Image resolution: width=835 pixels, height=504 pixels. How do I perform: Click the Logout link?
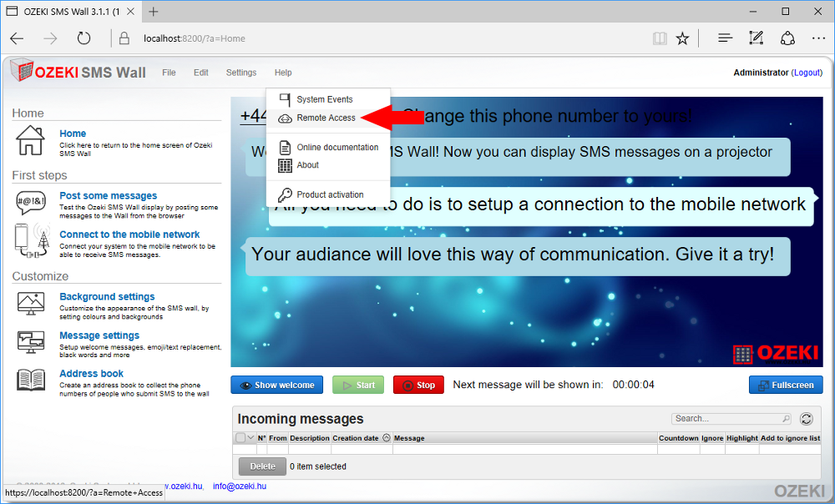click(x=807, y=73)
